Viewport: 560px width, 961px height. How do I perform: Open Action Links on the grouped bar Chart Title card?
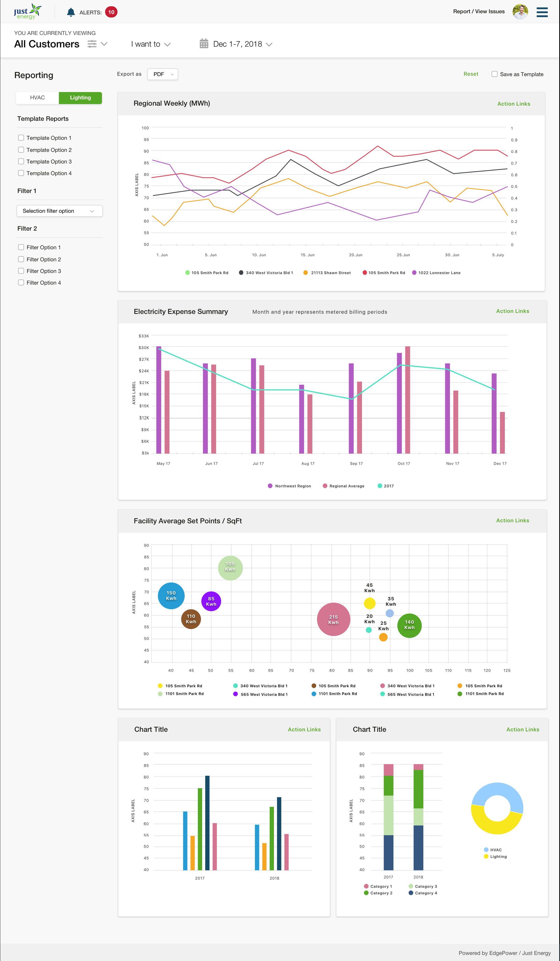(x=304, y=730)
